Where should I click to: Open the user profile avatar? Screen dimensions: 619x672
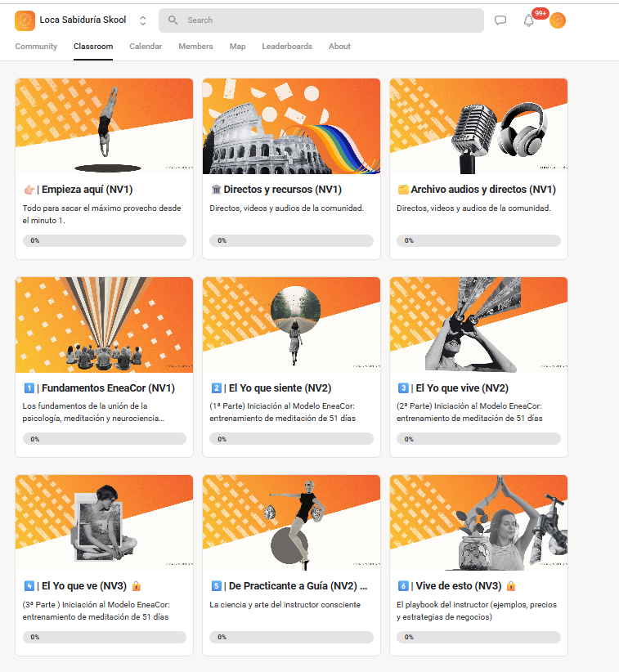[x=558, y=20]
